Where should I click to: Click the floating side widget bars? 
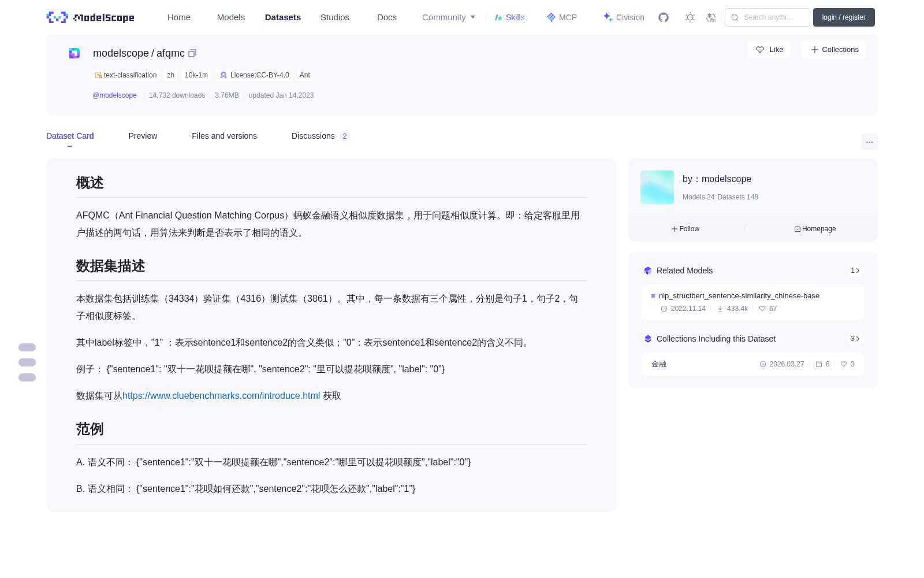27,362
